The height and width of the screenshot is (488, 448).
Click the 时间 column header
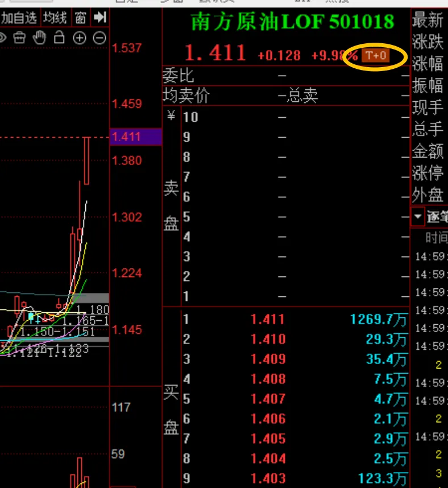pyautogui.click(x=435, y=238)
